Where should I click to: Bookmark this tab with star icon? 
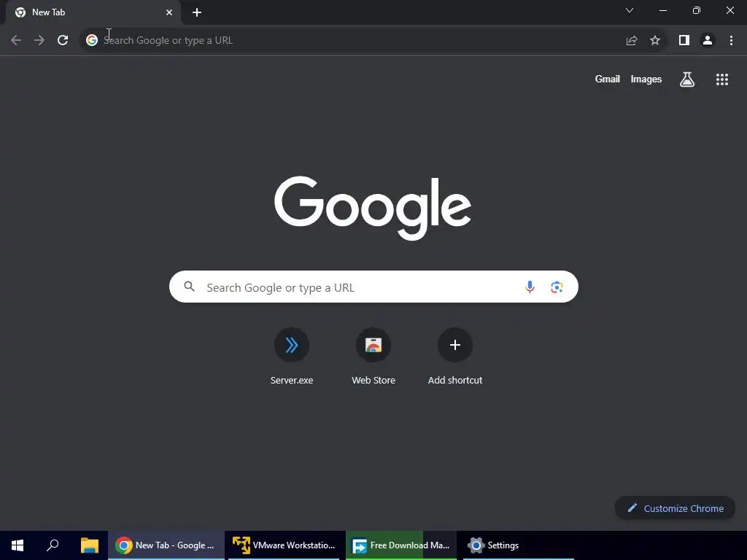click(x=655, y=41)
